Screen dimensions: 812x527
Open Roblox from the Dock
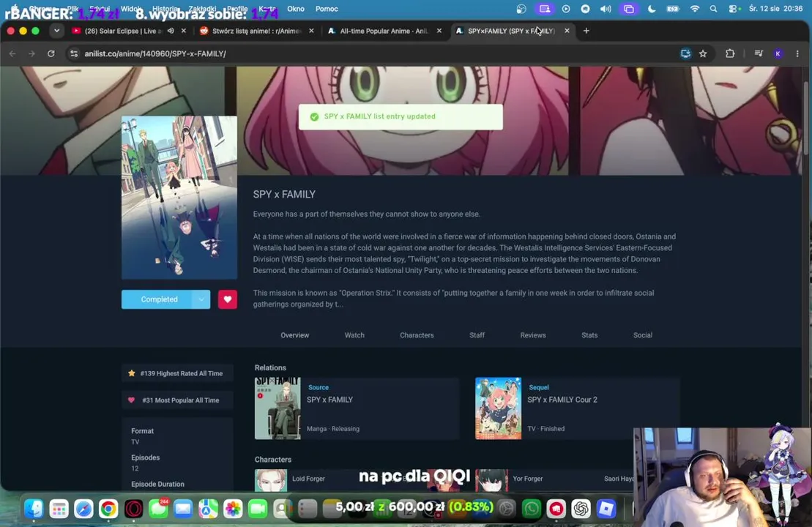point(606,509)
